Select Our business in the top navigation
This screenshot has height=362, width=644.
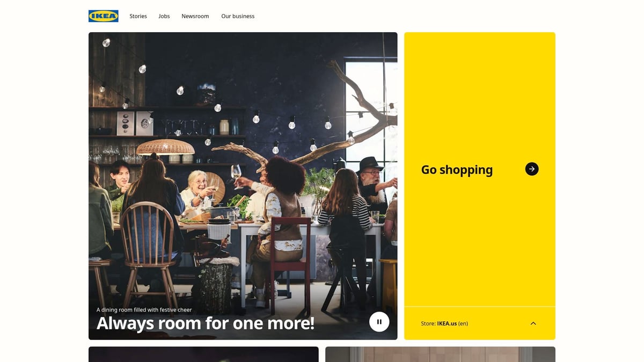238,16
